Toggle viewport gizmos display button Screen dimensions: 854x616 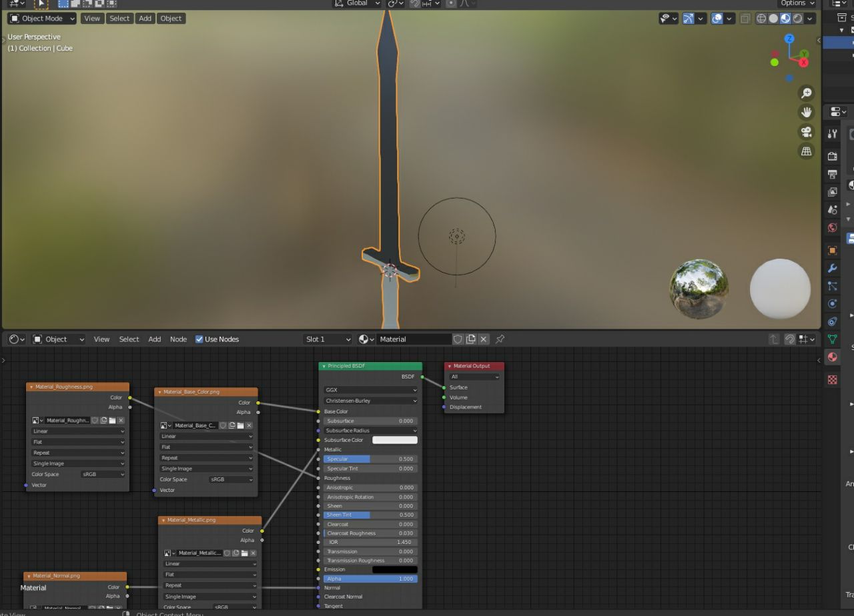point(689,19)
